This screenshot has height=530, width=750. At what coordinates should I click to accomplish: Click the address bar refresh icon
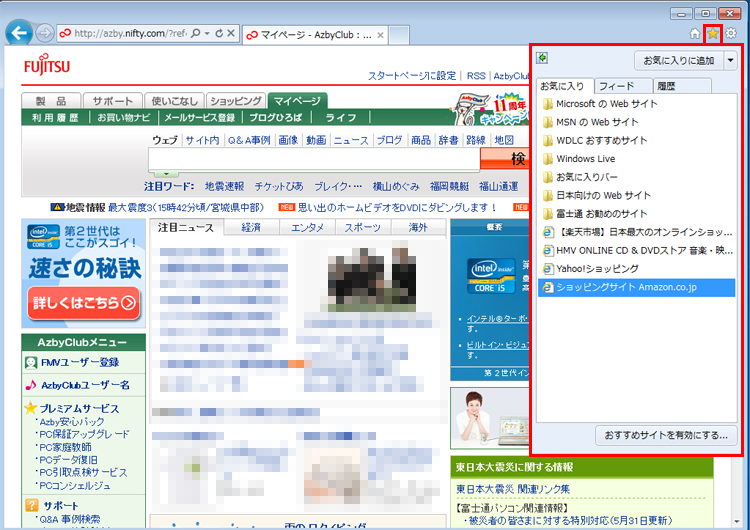219,33
